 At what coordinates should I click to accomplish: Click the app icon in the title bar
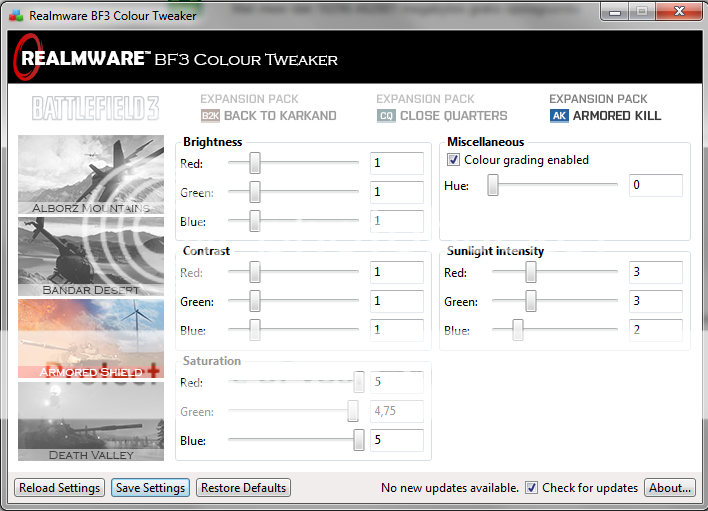(16, 15)
